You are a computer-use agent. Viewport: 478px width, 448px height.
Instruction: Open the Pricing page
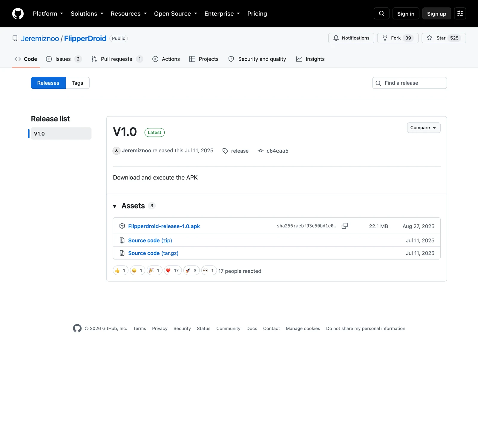(x=257, y=14)
